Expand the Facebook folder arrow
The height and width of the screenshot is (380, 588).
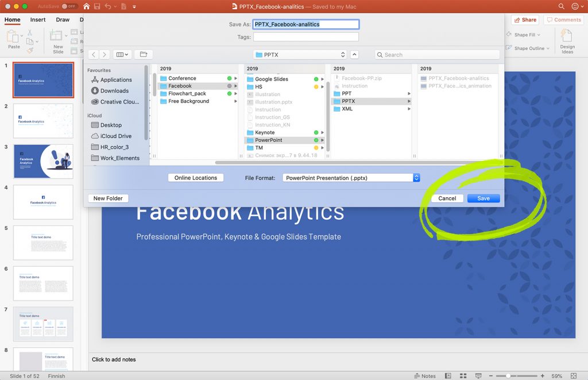point(236,86)
